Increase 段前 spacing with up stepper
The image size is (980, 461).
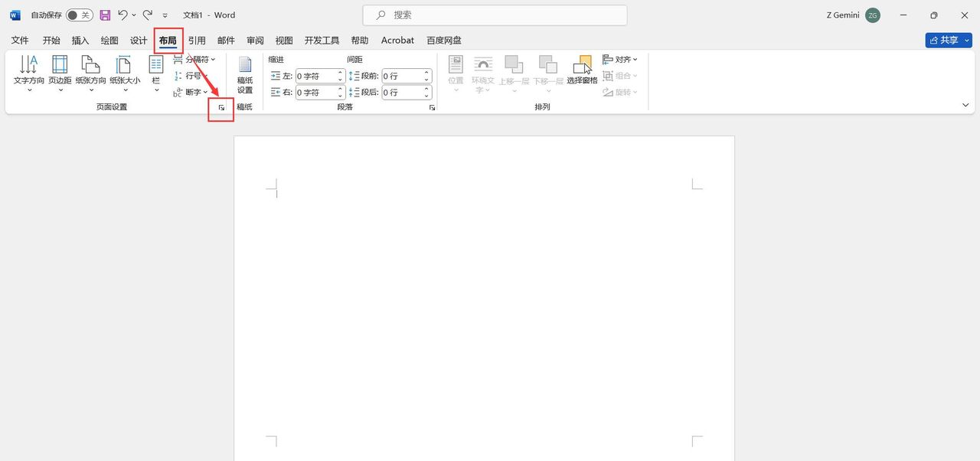pyautogui.click(x=426, y=72)
